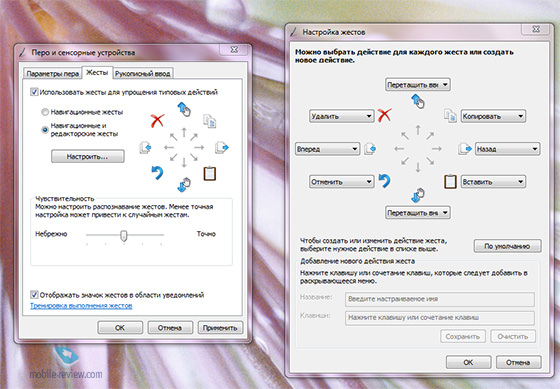This screenshot has width=560, height=389.
Task: Toggle Отображать значок жестов в области уведомлений
Action: pyautogui.click(x=34, y=295)
